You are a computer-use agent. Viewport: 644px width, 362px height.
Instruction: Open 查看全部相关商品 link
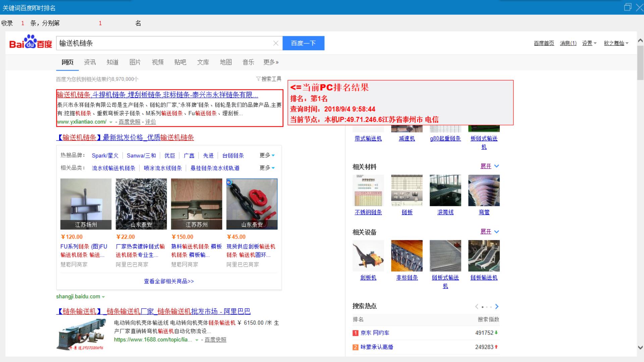[x=169, y=281]
